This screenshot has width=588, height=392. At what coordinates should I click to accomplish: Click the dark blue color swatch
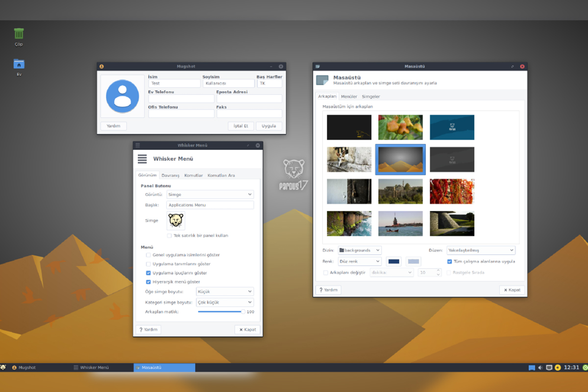pyautogui.click(x=394, y=262)
